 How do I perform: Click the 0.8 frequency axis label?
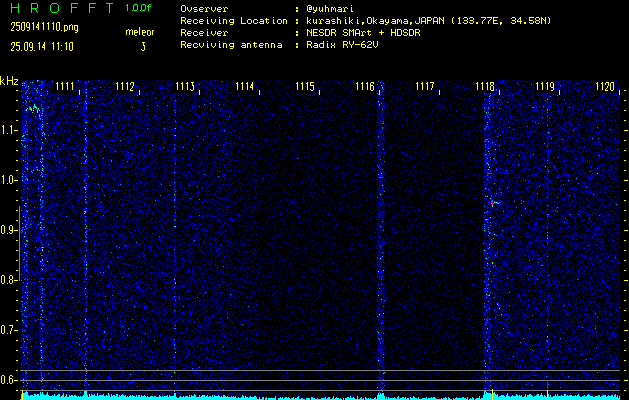[9, 280]
